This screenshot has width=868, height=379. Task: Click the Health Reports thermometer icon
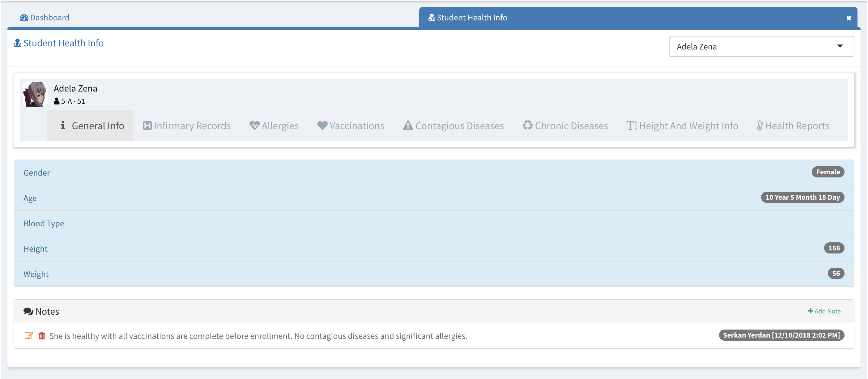click(x=759, y=126)
